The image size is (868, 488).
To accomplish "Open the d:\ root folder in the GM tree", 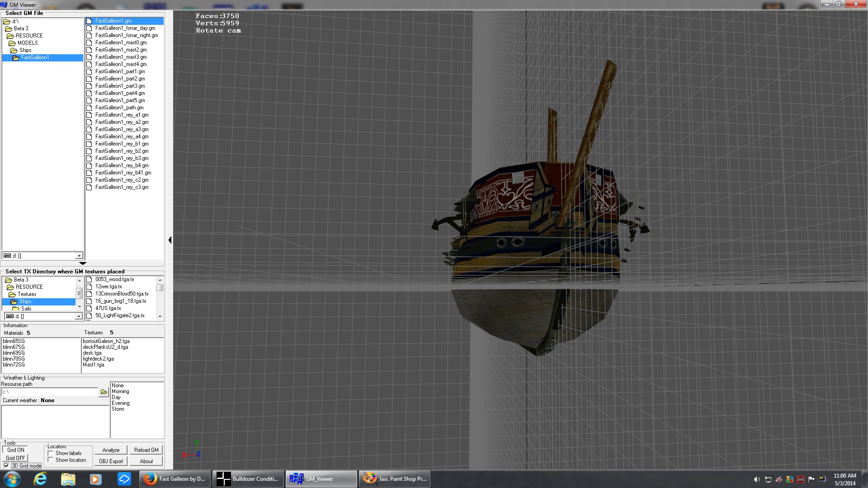I will [x=11, y=21].
